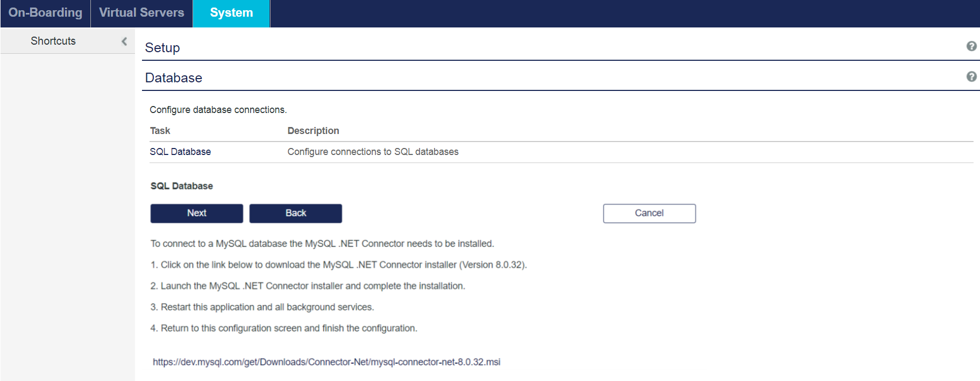Screen dimensions: 980x381
Task: Click the Database section heading
Action: click(174, 78)
